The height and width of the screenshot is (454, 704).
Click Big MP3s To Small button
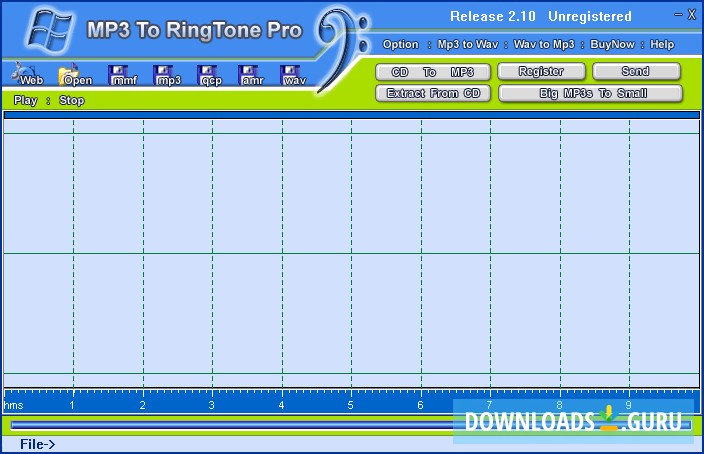590,93
